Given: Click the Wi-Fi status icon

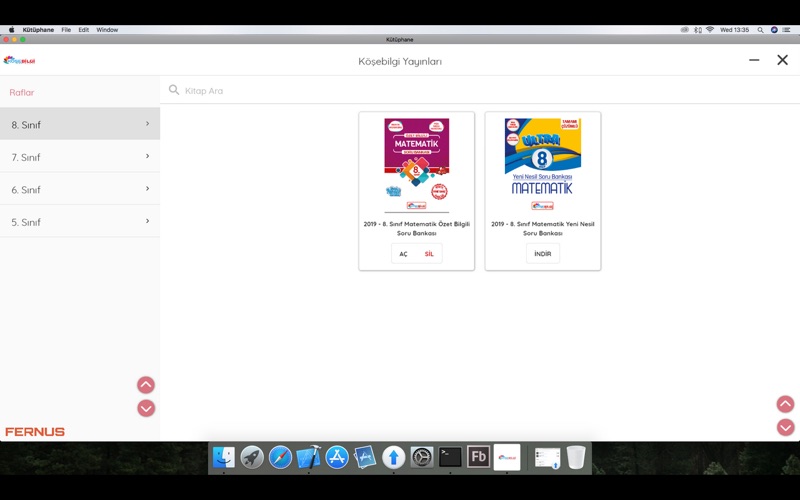Looking at the screenshot, I should pyautogui.click(x=710, y=30).
